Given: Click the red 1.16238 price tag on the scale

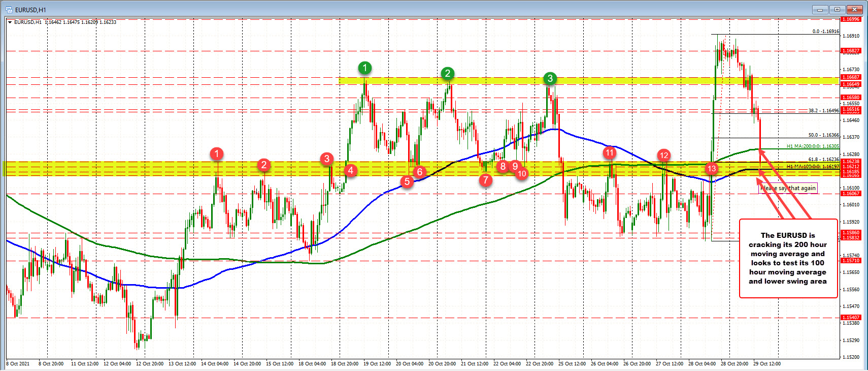Looking at the screenshot, I should pos(851,162).
